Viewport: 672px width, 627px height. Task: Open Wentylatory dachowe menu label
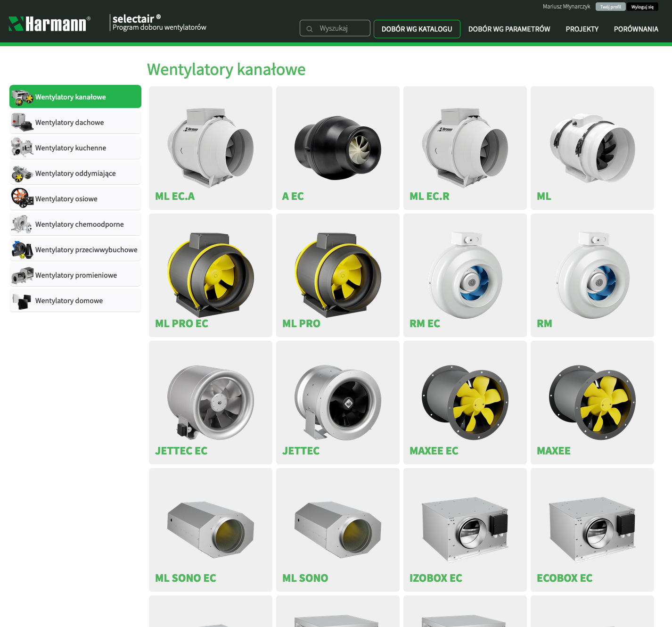[x=69, y=123]
